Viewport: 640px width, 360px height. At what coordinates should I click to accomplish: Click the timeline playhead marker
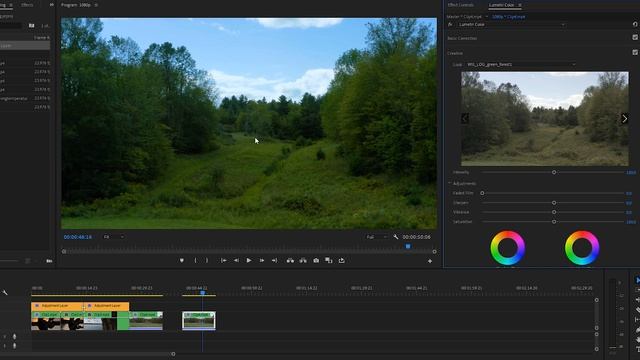[x=202, y=293]
